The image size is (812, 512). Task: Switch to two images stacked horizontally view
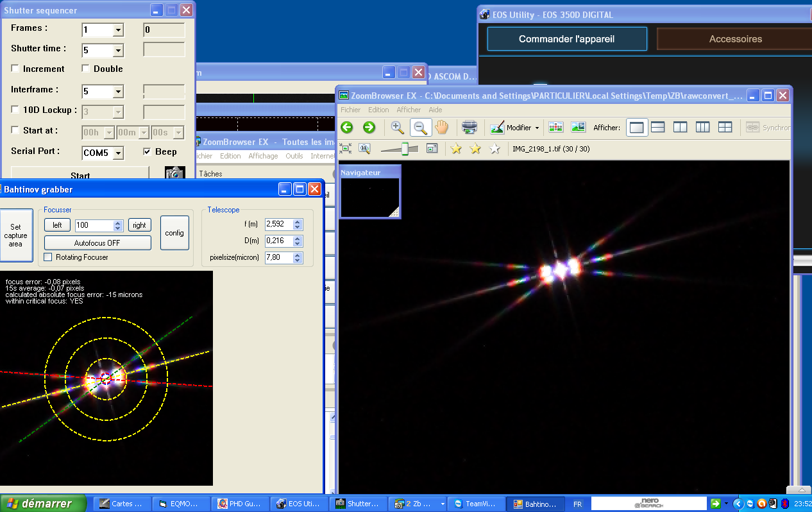pyautogui.click(x=658, y=127)
